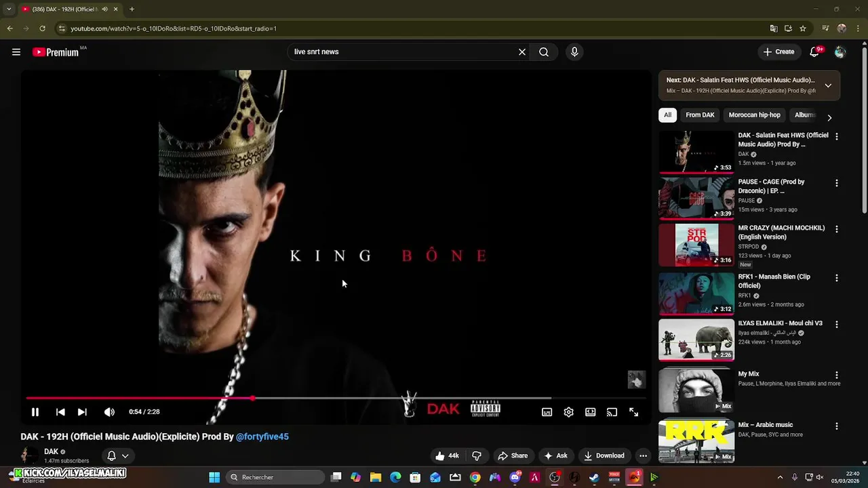Open options for MR CRAZY video

pos(836,229)
